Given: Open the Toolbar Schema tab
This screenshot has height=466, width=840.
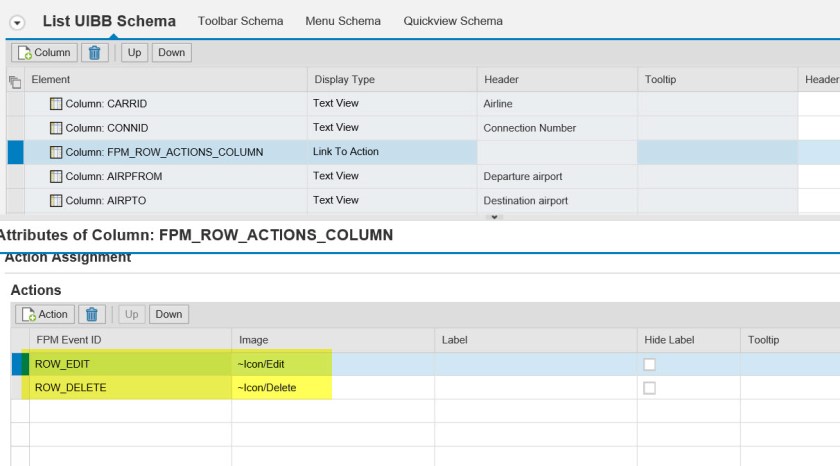Looking at the screenshot, I should 240,21.
